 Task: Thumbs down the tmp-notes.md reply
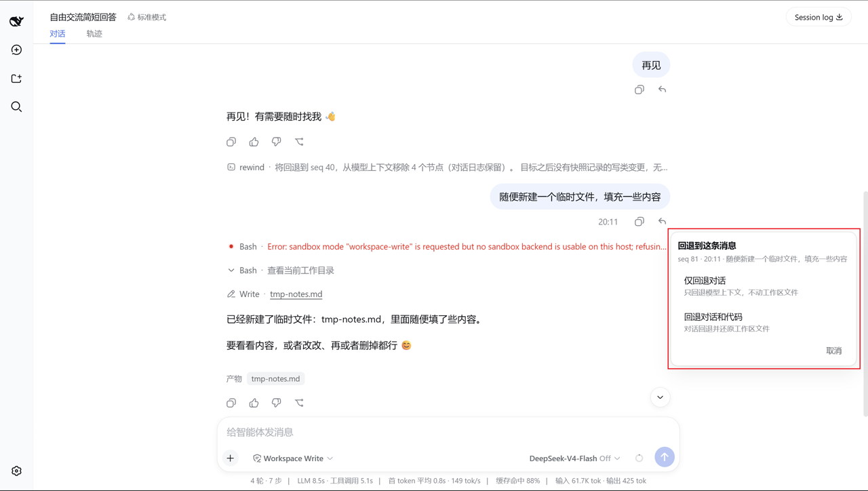point(277,403)
